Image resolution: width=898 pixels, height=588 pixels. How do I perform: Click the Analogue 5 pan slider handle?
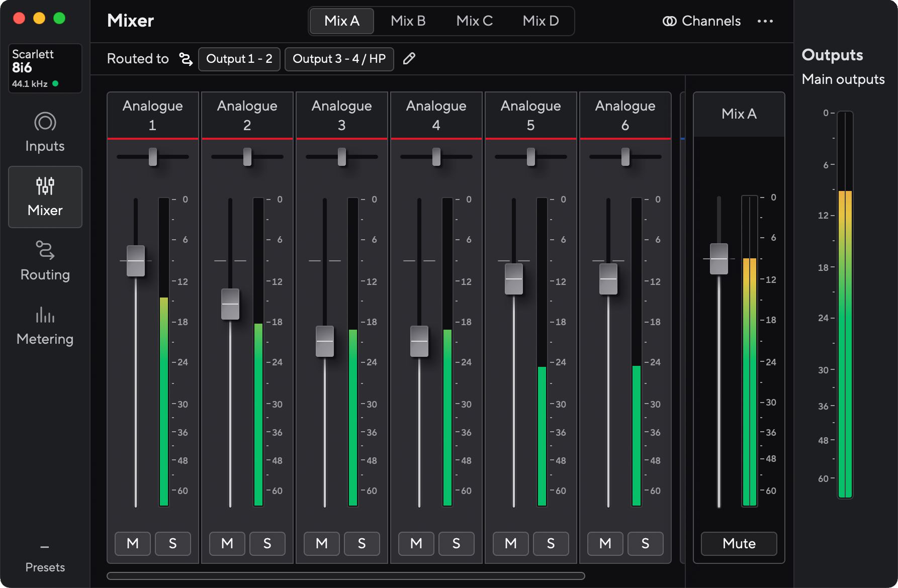[531, 157]
